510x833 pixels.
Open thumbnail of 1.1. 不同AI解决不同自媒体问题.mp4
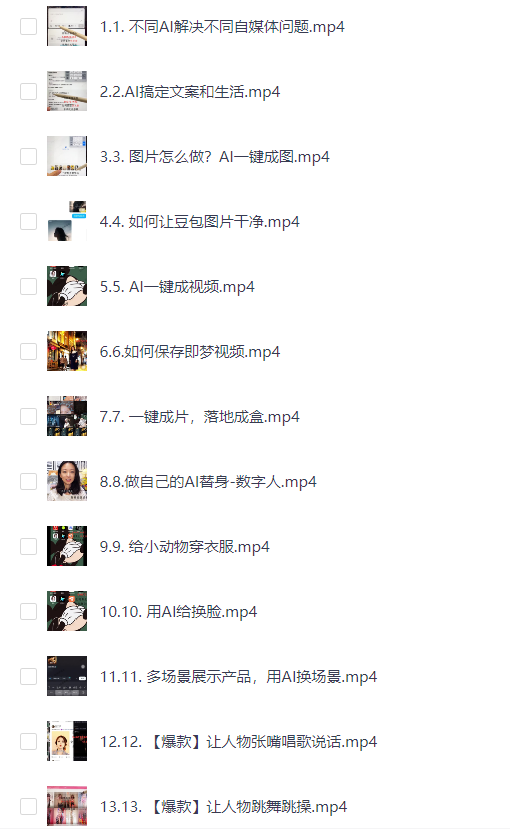tap(67, 26)
